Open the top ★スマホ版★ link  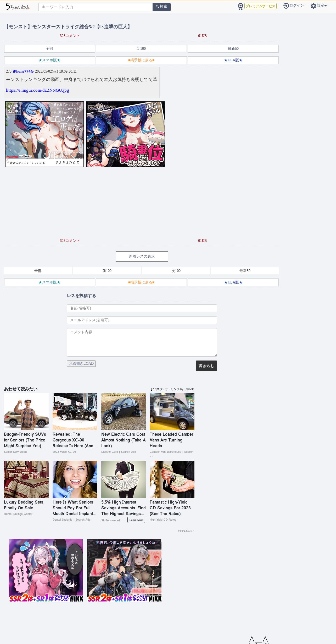coord(49,60)
